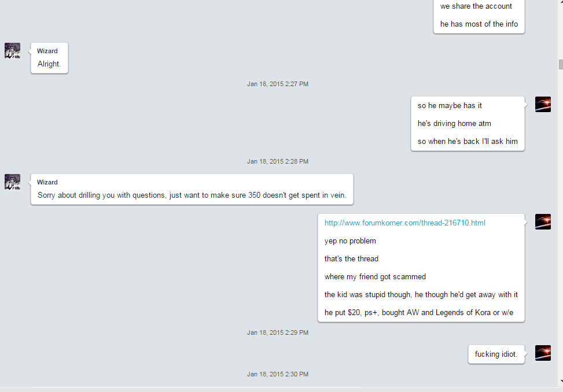Click the "so when he's back I'll ask him" line
This screenshot has height=392, width=563.
click(468, 141)
